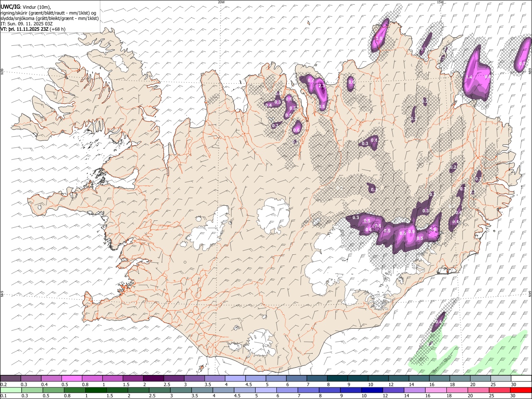Viewport: 532px width, 399px height.
Task: Click the upper-row swatch between 3 and 3.5
Action: tap(194, 379)
